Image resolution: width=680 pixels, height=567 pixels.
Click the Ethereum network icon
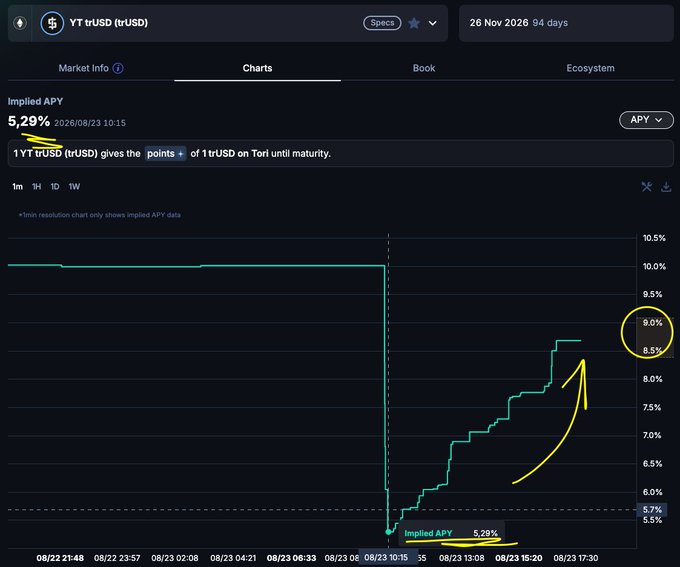20,23
